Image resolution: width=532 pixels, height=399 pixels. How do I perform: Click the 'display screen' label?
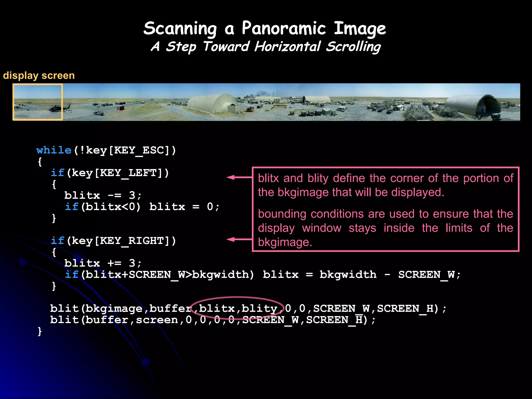point(39,76)
